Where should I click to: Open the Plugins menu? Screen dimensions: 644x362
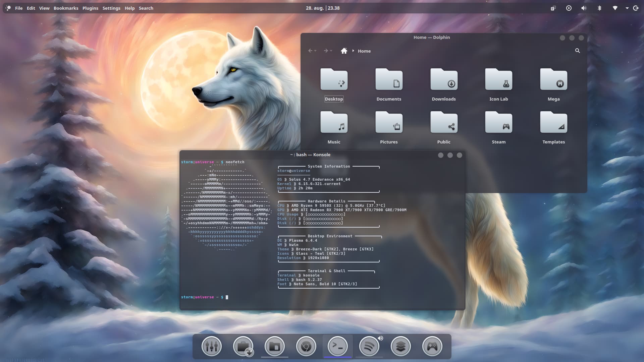click(x=90, y=8)
